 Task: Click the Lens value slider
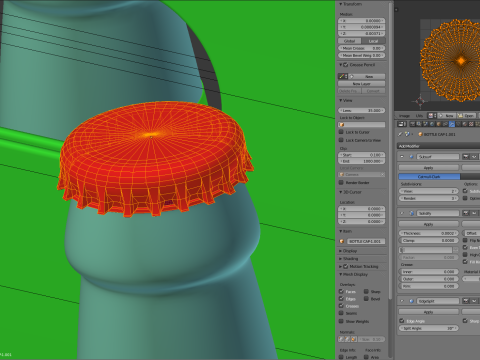coord(362,110)
